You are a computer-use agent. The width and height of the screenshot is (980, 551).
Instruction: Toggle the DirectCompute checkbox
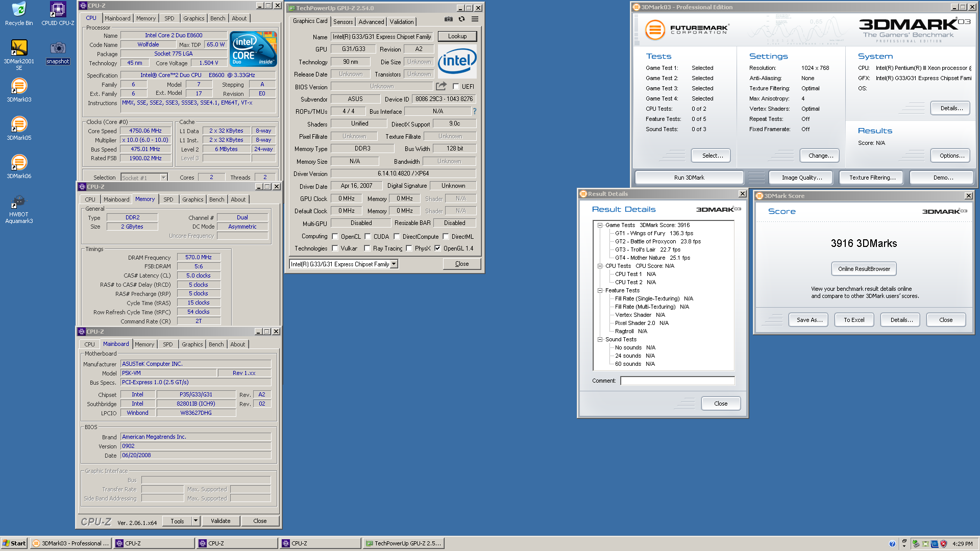[397, 237]
